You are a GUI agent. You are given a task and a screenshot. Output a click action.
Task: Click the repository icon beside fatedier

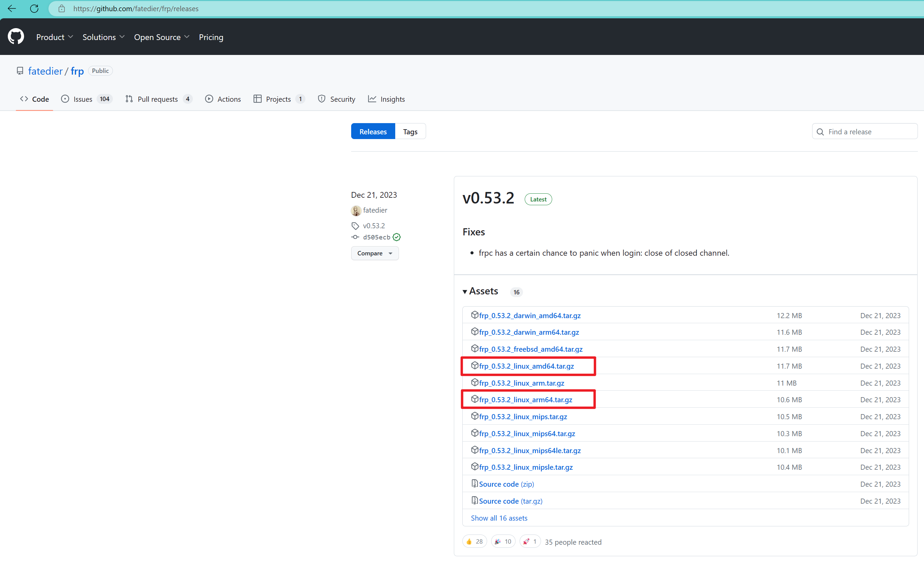20,71
